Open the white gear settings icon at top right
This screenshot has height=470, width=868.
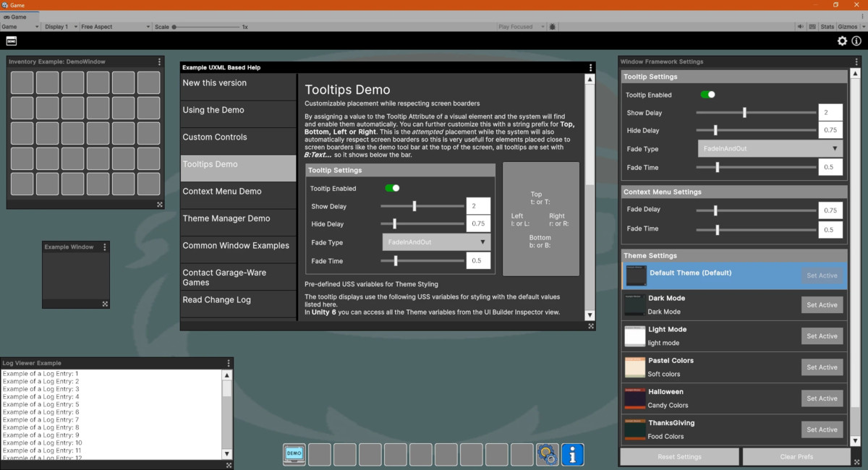(842, 41)
